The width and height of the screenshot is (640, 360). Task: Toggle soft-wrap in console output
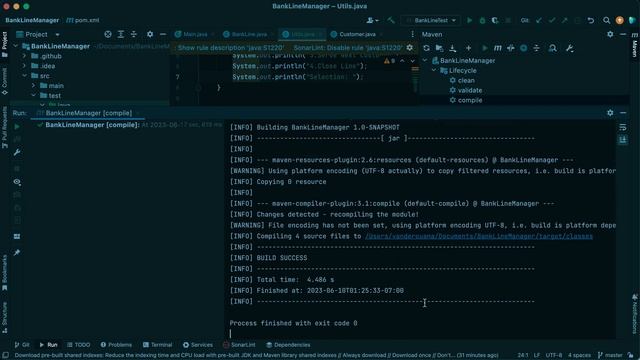pyautogui.click(x=623, y=127)
